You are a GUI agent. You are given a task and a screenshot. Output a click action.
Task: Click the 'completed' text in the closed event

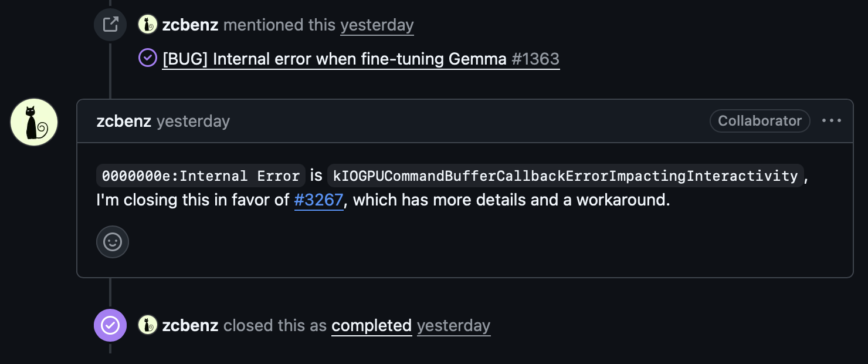pos(371,325)
